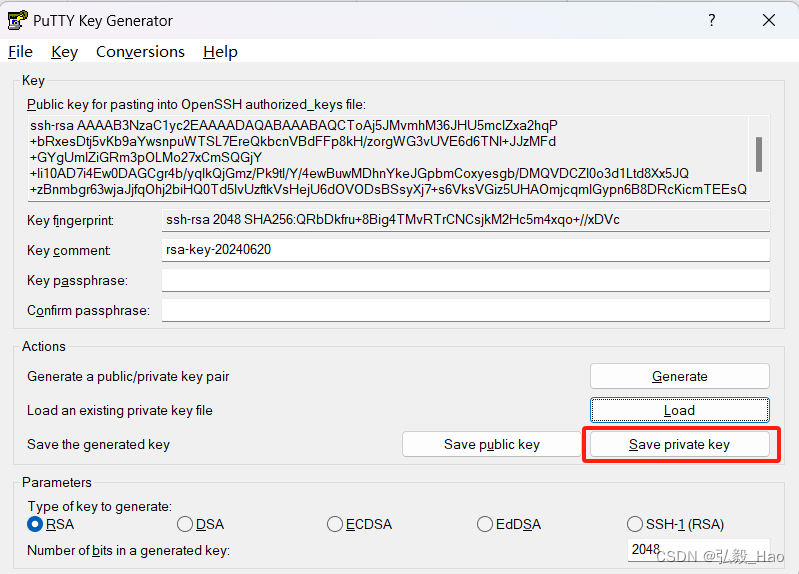Select the RSA key type
This screenshot has width=799, height=574.
[36, 524]
